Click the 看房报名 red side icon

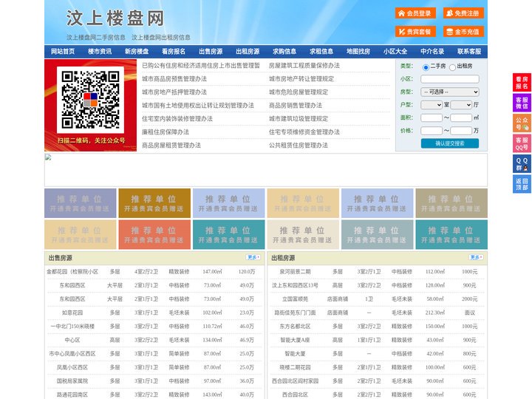coord(522,83)
